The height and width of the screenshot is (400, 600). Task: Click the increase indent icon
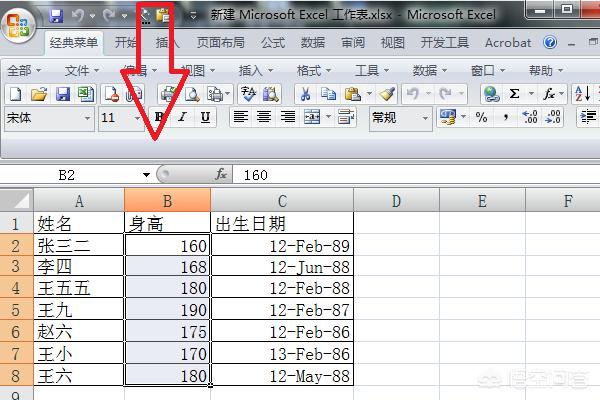coord(588,117)
